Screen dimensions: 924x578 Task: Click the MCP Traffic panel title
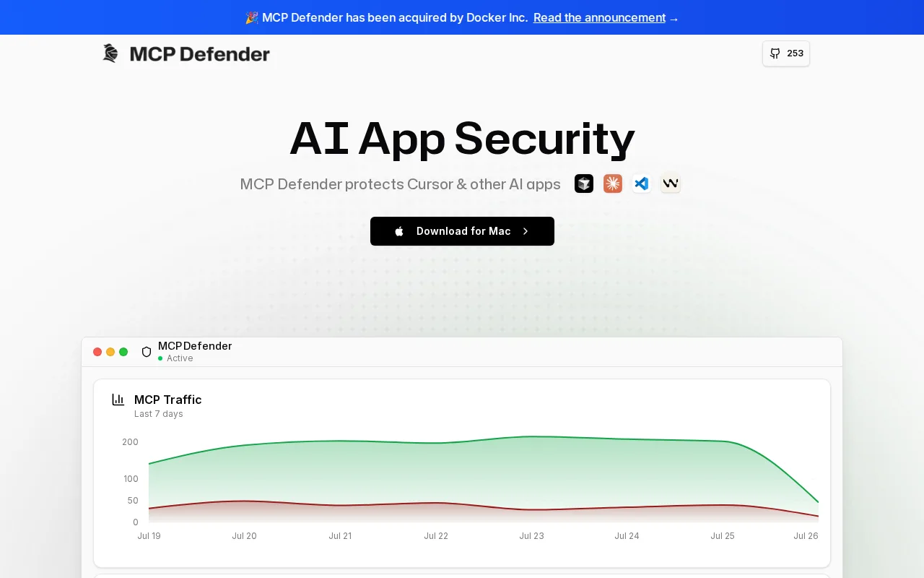pos(168,400)
